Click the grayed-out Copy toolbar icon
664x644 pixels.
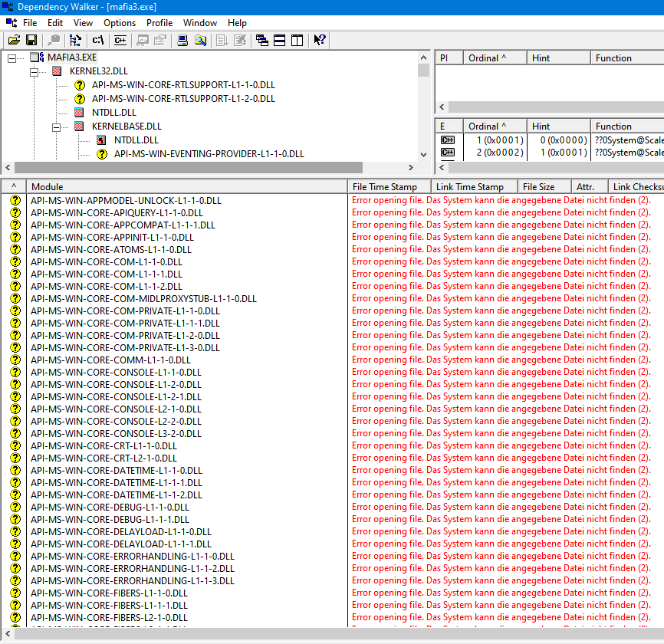click(x=54, y=40)
